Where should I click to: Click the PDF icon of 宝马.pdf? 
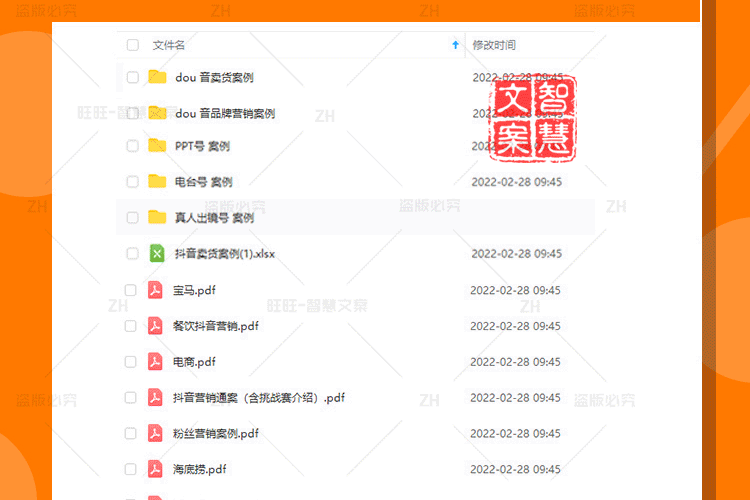tap(155, 290)
